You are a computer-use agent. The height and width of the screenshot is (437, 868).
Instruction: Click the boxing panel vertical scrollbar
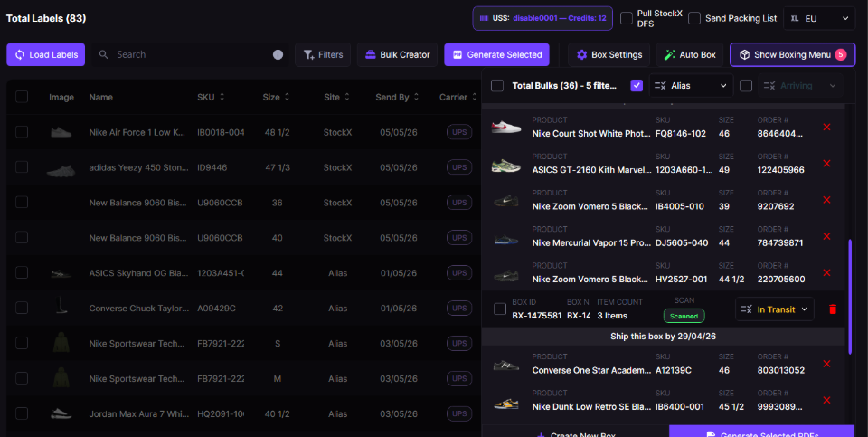click(851, 297)
